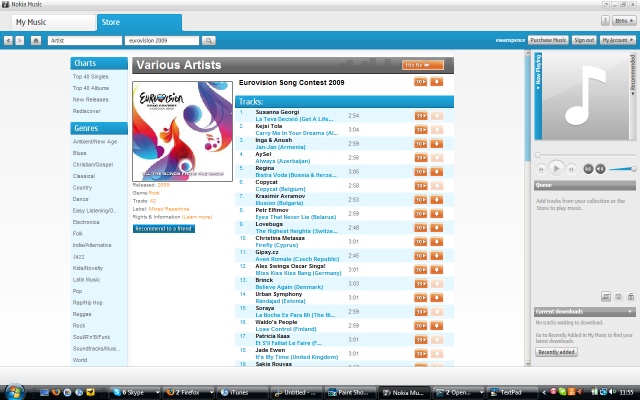Expand the 2 Open... taskbar group arrow
This screenshot has height=400, width=640.
click(x=481, y=392)
